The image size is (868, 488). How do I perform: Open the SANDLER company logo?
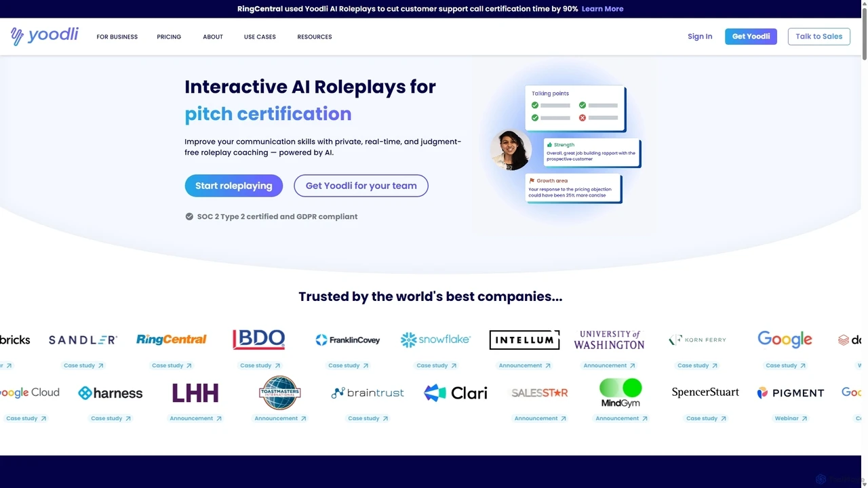pyautogui.click(x=83, y=340)
